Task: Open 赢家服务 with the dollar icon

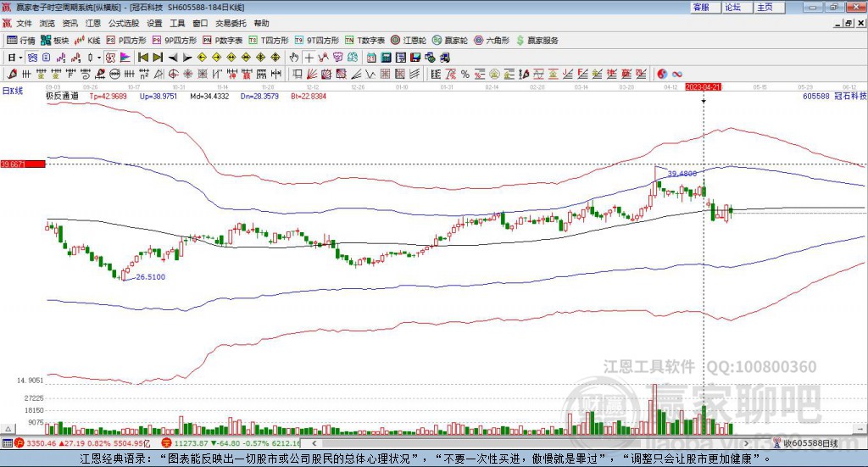Action: tap(537, 41)
